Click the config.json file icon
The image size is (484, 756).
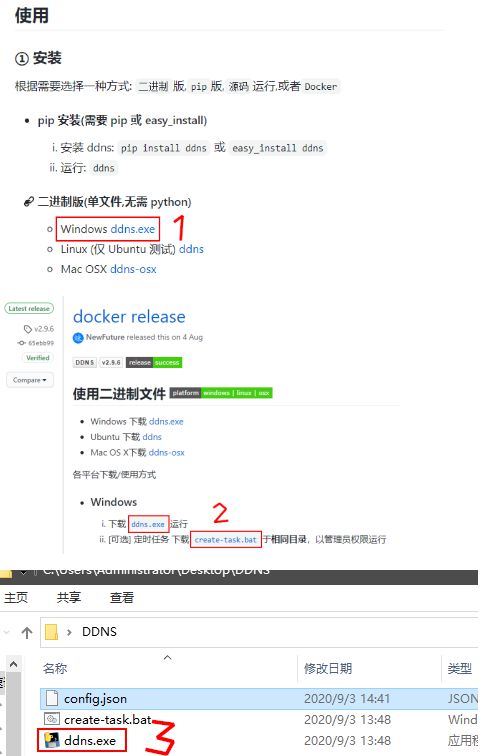click(x=52, y=698)
